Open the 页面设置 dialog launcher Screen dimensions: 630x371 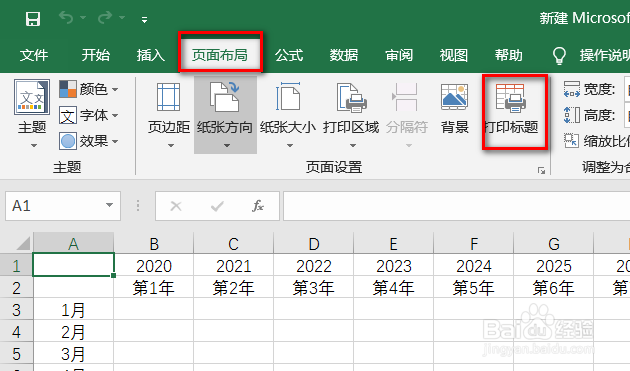tap(541, 171)
